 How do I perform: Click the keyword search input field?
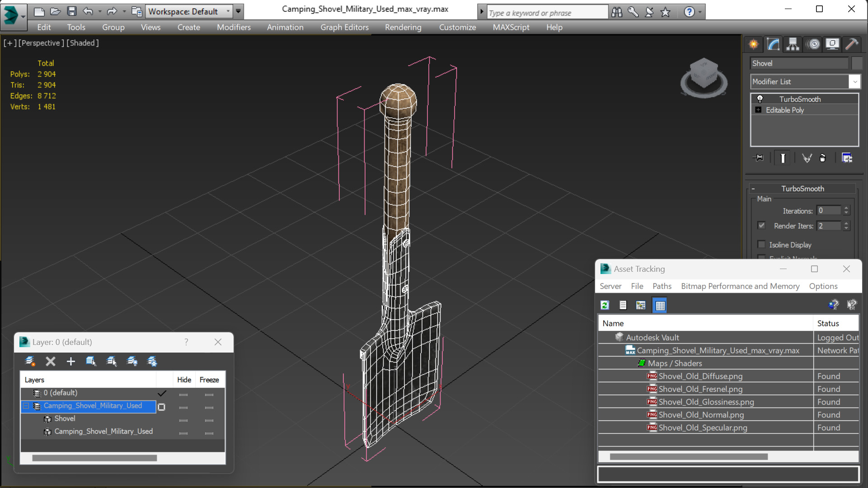point(547,13)
